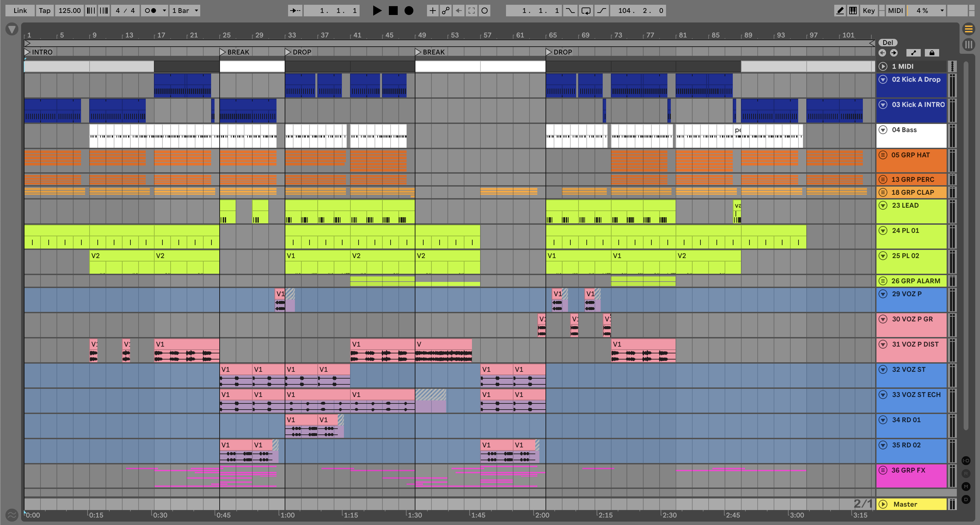Toggle the Follow playback arrow button
The height and width of the screenshot is (525, 980).
coord(295,11)
